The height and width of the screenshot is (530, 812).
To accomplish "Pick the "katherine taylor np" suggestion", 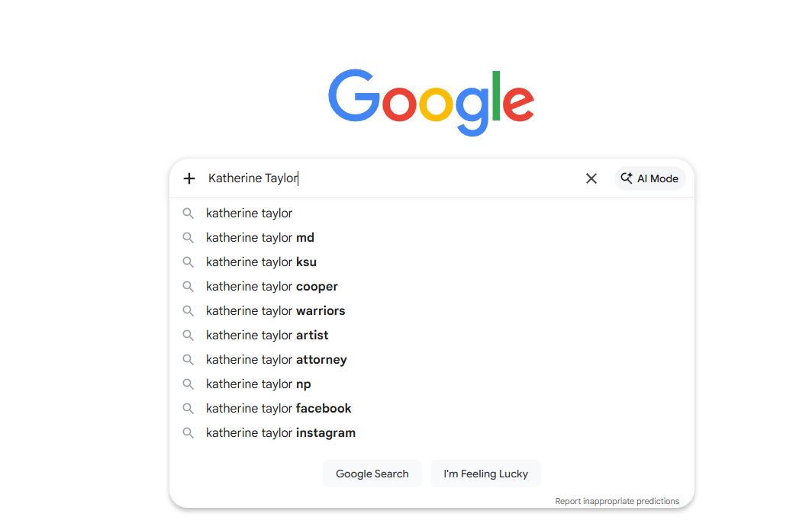I will coord(259,384).
